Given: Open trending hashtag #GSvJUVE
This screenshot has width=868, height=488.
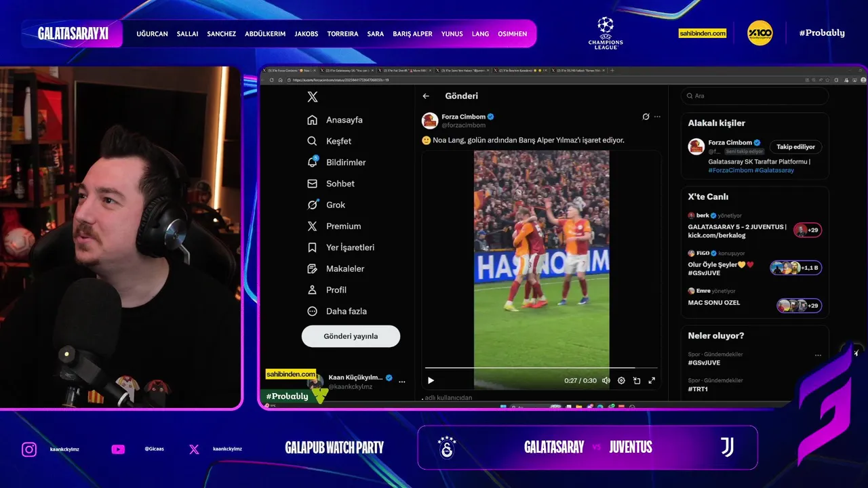Looking at the screenshot, I should tap(704, 363).
